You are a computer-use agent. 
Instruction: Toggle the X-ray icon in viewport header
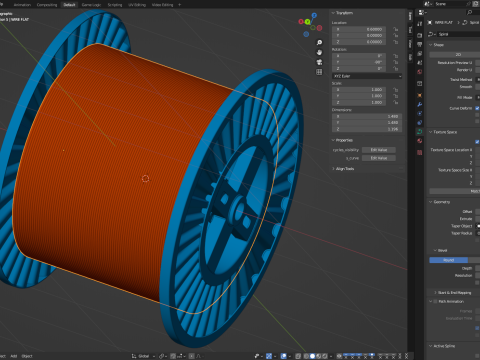pyautogui.click(x=298, y=356)
